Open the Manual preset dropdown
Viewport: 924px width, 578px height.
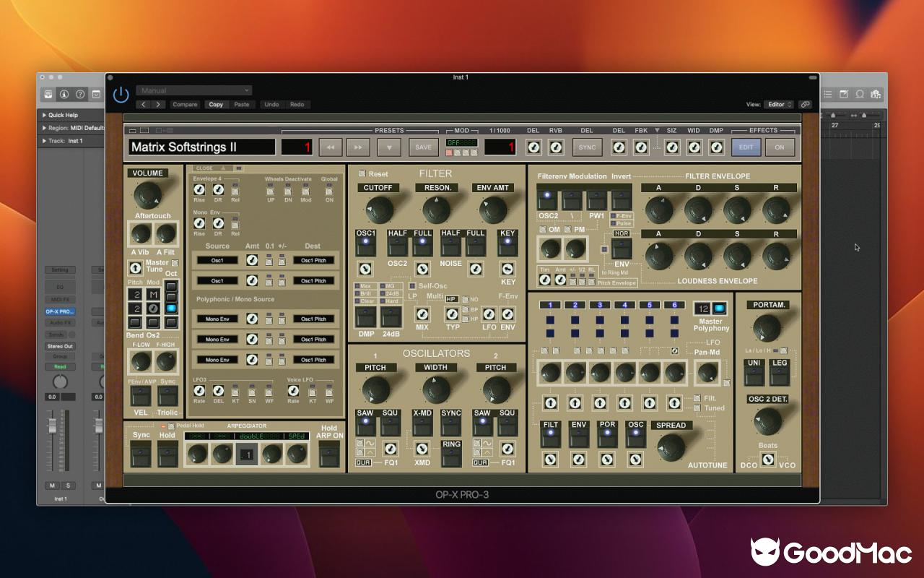[x=193, y=90]
